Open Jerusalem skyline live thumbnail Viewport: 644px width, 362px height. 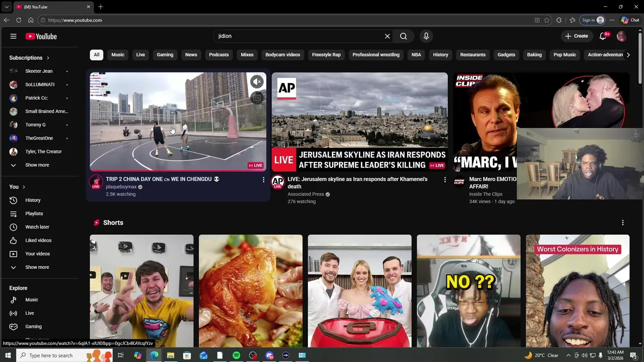point(360,122)
